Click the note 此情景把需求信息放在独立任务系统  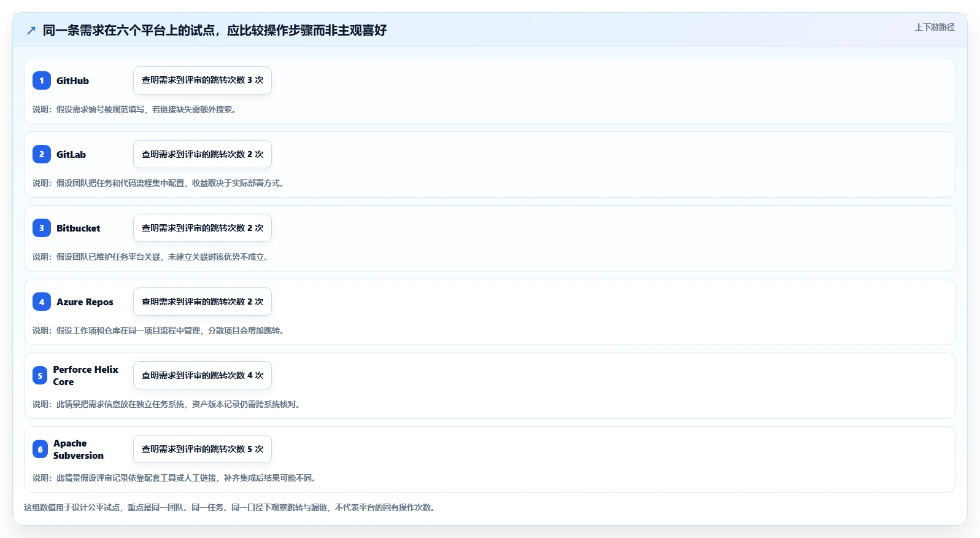(x=166, y=404)
